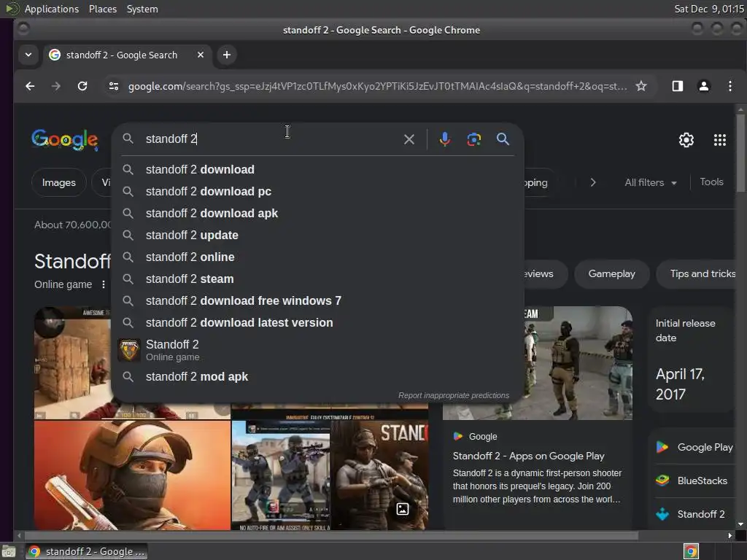Screen dimensions: 747x560
Task: Open a new tab
Action: pyautogui.click(x=227, y=55)
